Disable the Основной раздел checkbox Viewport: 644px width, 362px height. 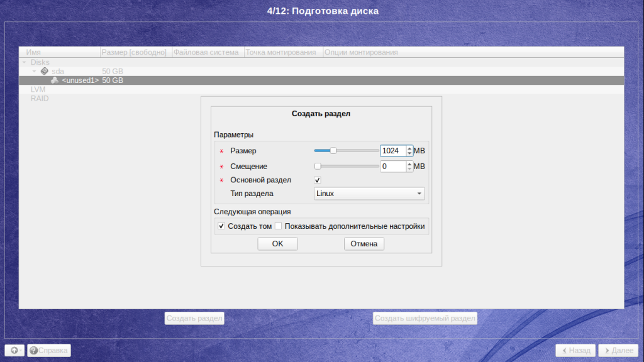(x=318, y=180)
